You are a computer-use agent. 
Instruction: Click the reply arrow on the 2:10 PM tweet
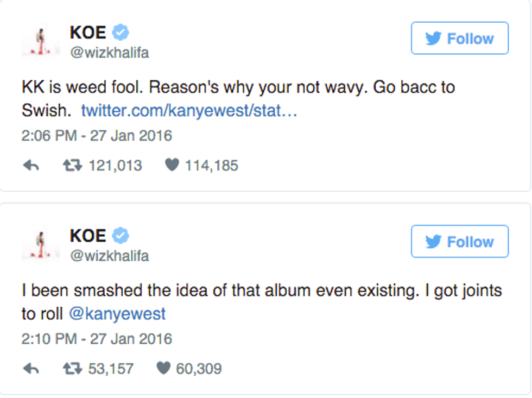tap(31, 369)
